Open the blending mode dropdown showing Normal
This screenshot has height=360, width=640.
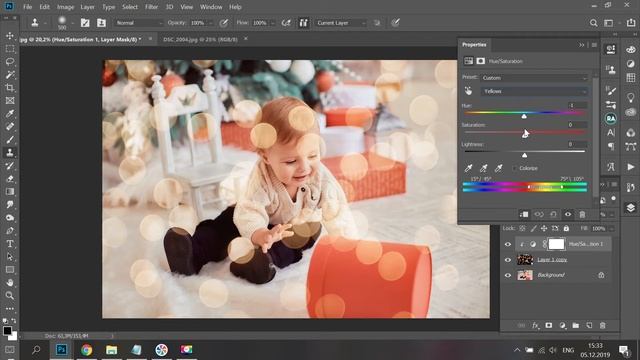[x=138, y=23]
